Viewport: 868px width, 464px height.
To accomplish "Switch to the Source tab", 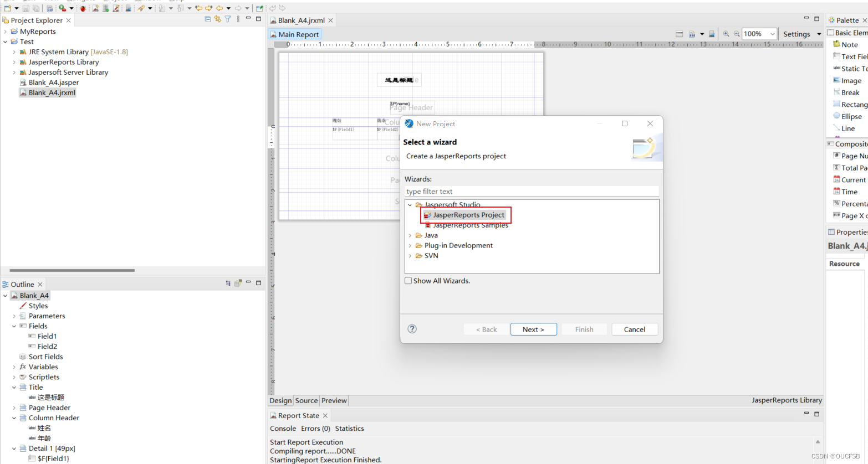I will [x=307, y=400].
